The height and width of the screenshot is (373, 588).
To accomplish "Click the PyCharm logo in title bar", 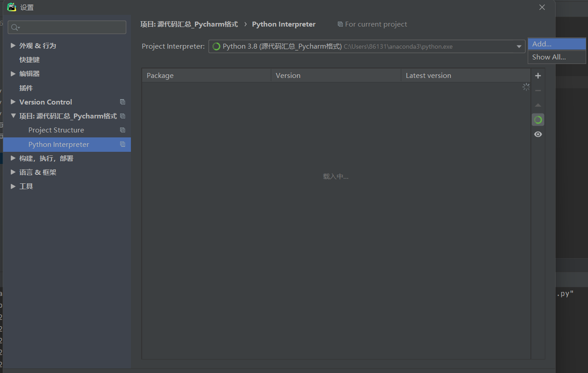I will coord(12,7).
